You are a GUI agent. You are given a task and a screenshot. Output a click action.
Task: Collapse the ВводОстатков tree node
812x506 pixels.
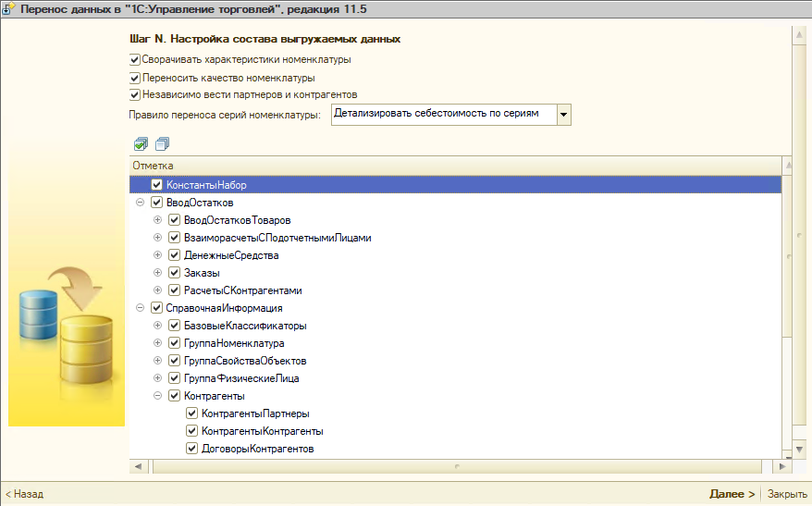(140, 203)
